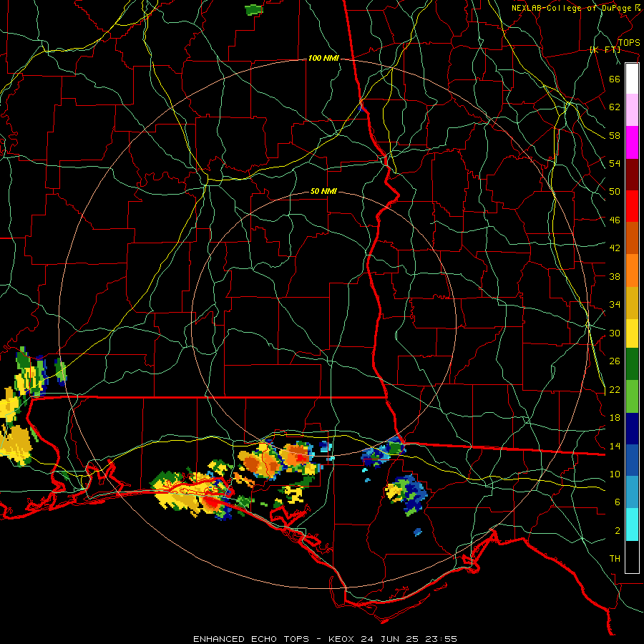This screenshot has height=644, width=644.
Task: Click the 'TOPS' legend title
Action: point(629,42)
